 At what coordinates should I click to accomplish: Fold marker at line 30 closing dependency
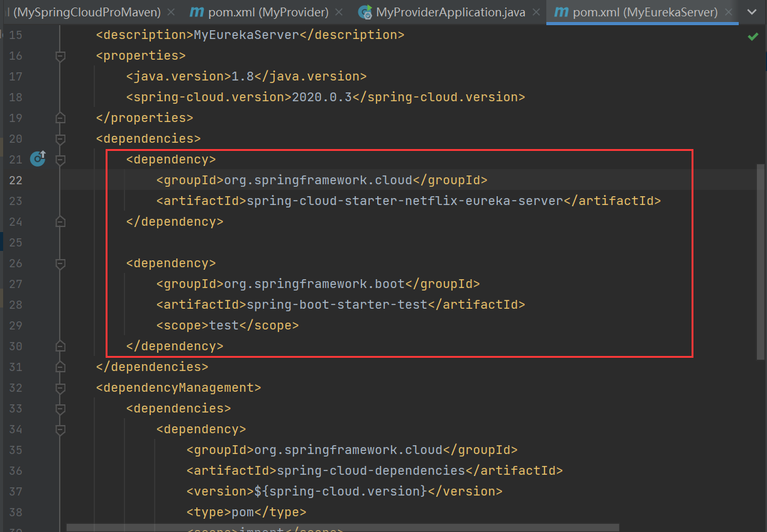[x=60, y=346]
